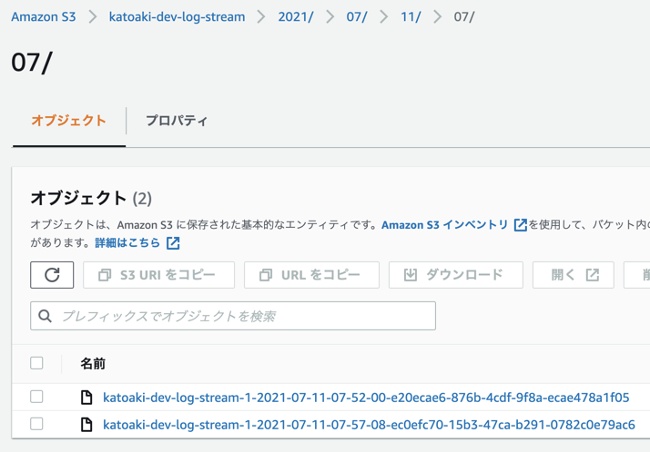Open the 詳細はこちら link
Viewport: 650px width, 452px height.
(128, 243)
